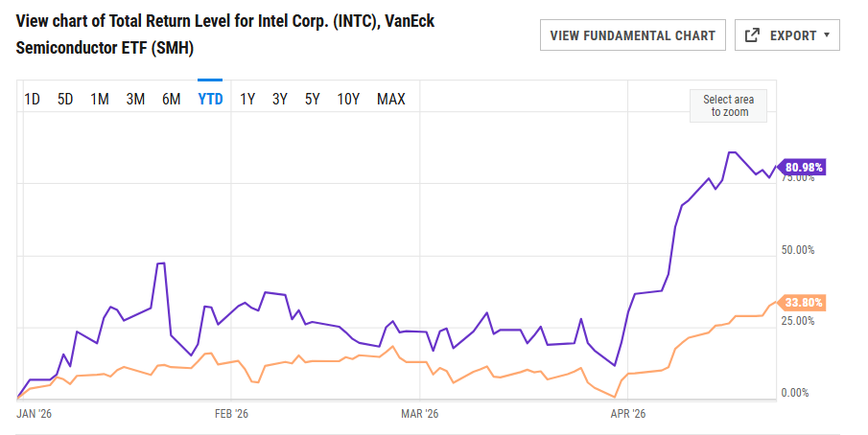
Task: Select the 3M range tab
Action: tap(135, 99)
